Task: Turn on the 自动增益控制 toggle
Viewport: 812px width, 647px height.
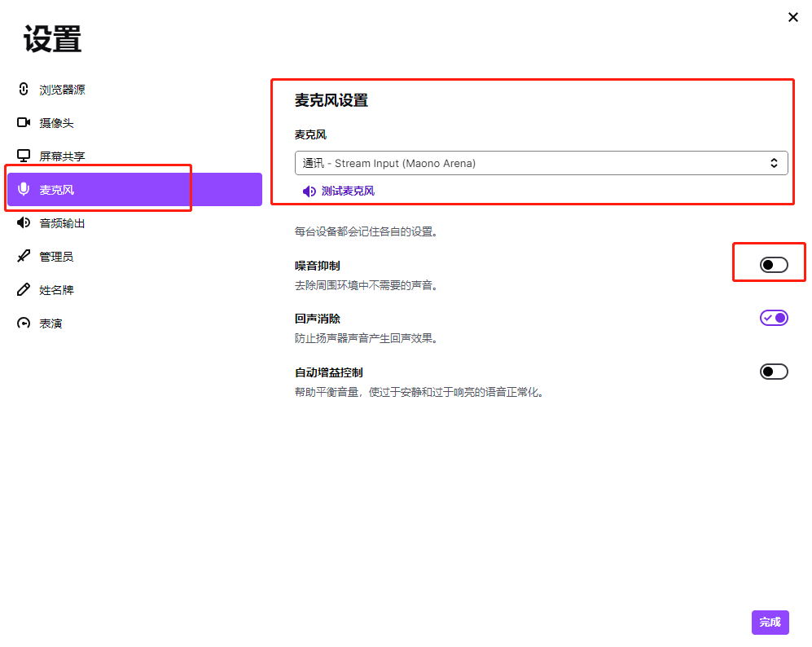Action: point(774,372)
